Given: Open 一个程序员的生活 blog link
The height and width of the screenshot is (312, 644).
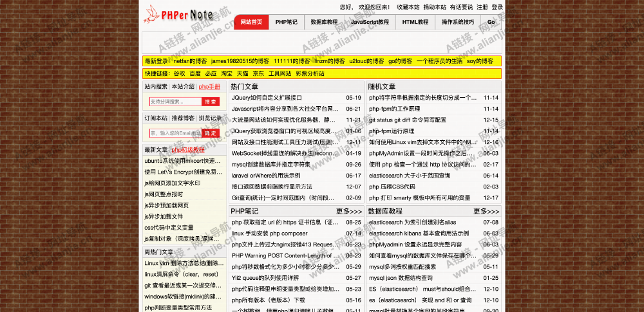Looking at the screenshot, I should pyautogui.click(x=439, y=61).
